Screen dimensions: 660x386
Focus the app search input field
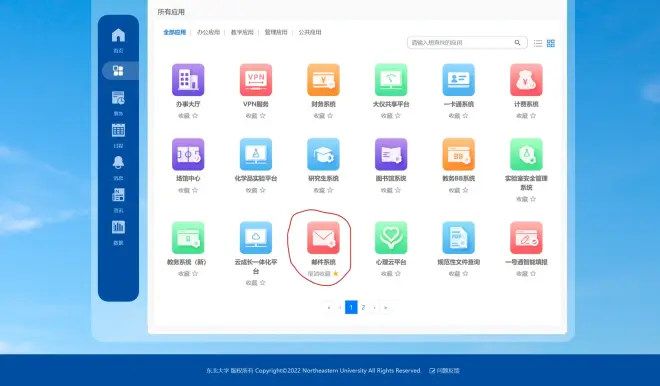(x=467, y=43)
